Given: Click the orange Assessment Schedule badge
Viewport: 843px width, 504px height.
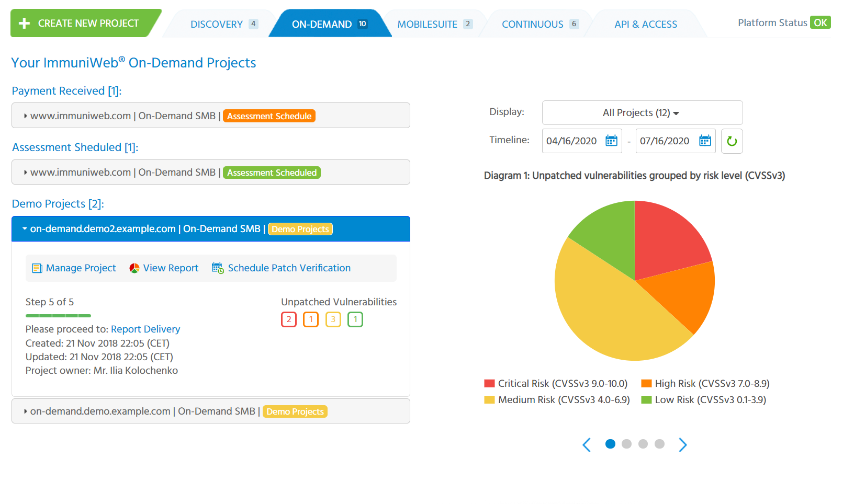Looking at the screenshot, I should pos(269,116).
